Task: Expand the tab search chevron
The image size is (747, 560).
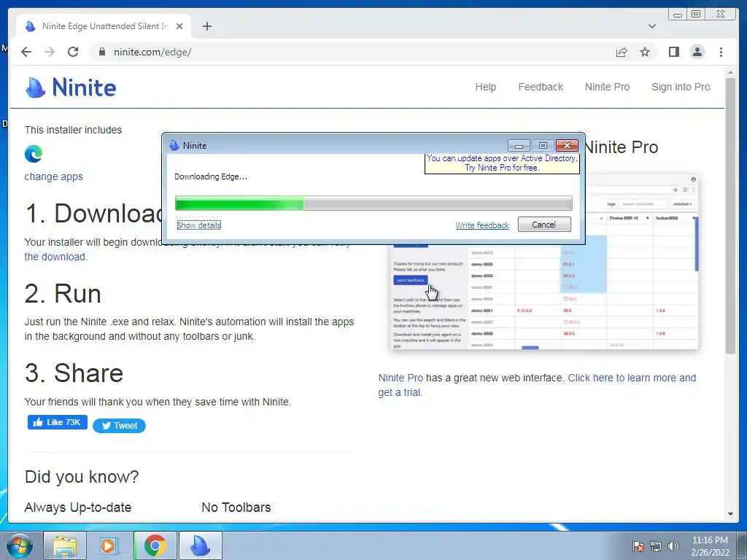Action: tap(651, 26)
